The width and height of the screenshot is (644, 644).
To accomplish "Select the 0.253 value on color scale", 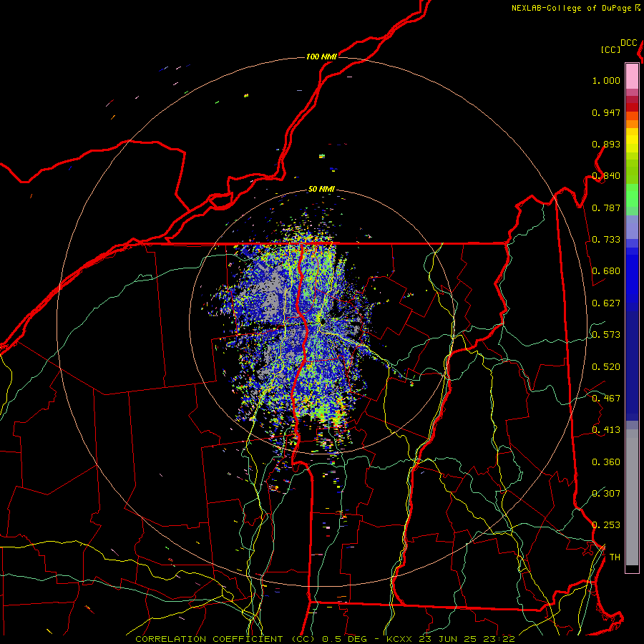I will coord(606,525).
